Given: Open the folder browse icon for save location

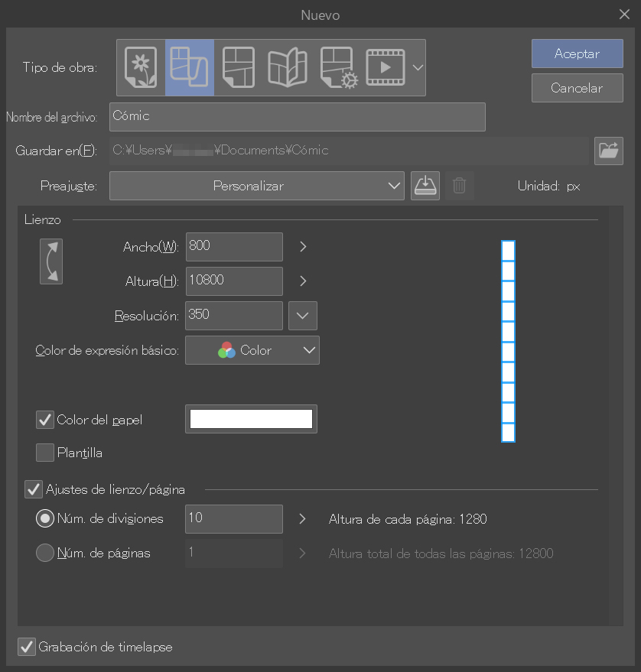Looking at the screenshot, I should point(609,151).
